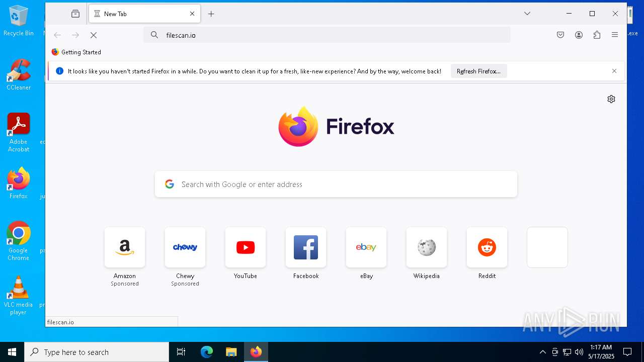Select Firefox desktop shortcut

point(19,184)
